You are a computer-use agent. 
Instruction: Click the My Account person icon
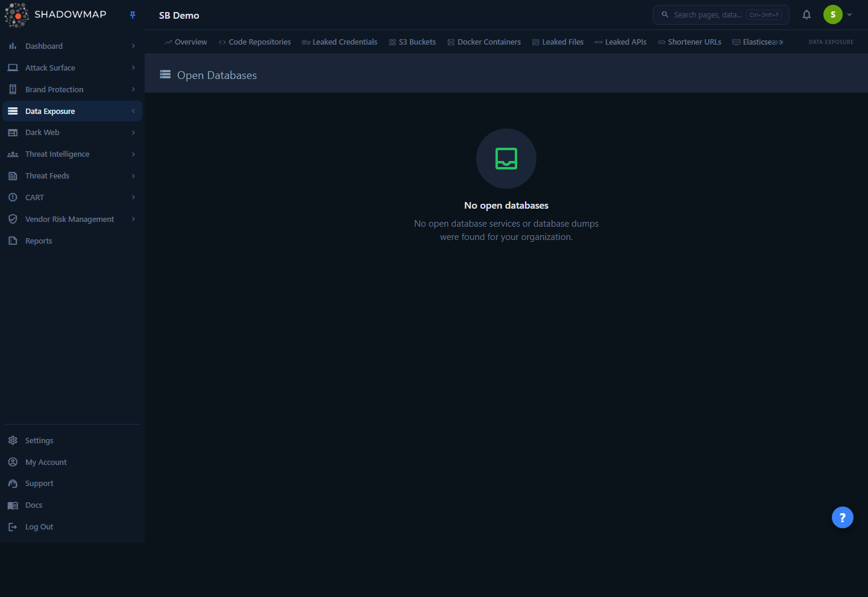(x=13, y=462)
